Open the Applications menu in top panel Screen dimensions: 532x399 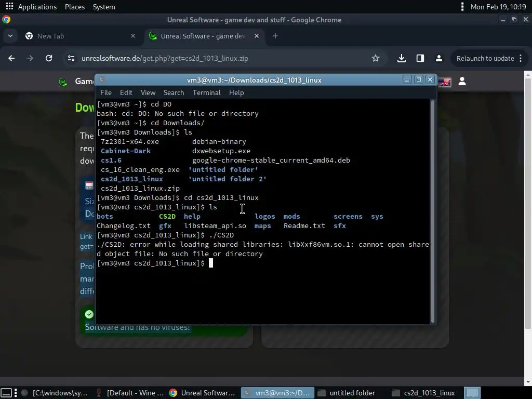tap(37, 7)
